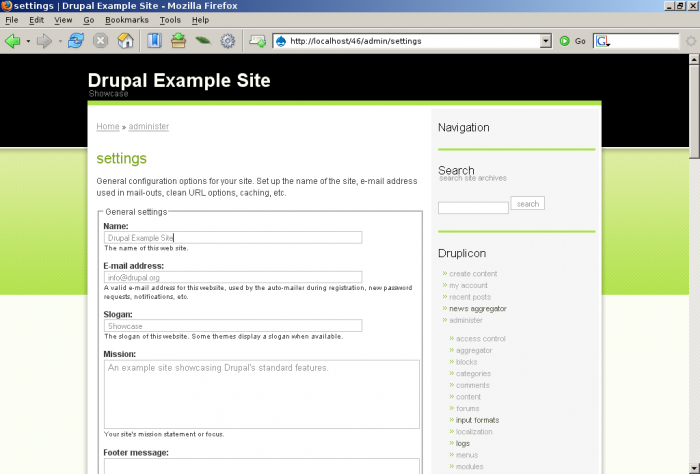Image resolution: width=700 pixels, height=474 pixels.
Task: Follow the Home breadcrumb link
Action: coord(108,126)
